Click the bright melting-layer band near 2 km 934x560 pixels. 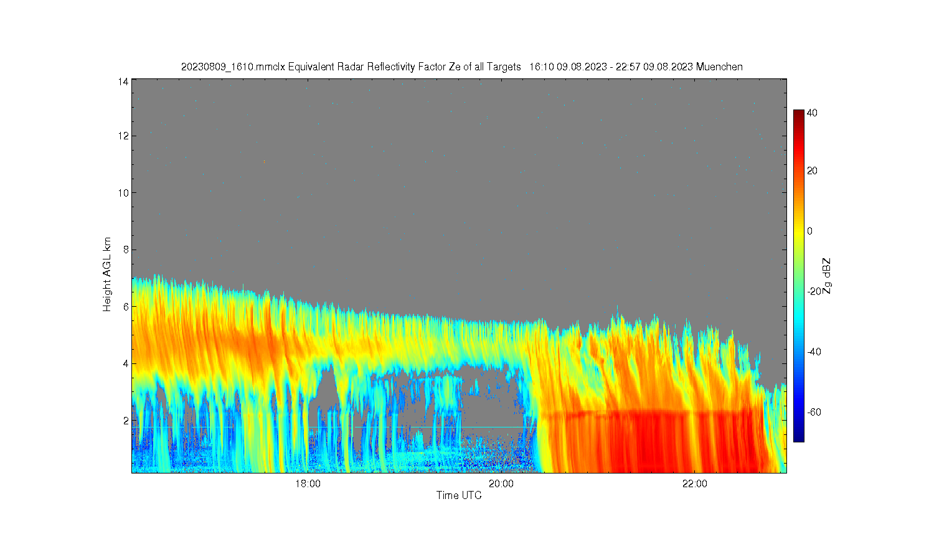point(651,413)
